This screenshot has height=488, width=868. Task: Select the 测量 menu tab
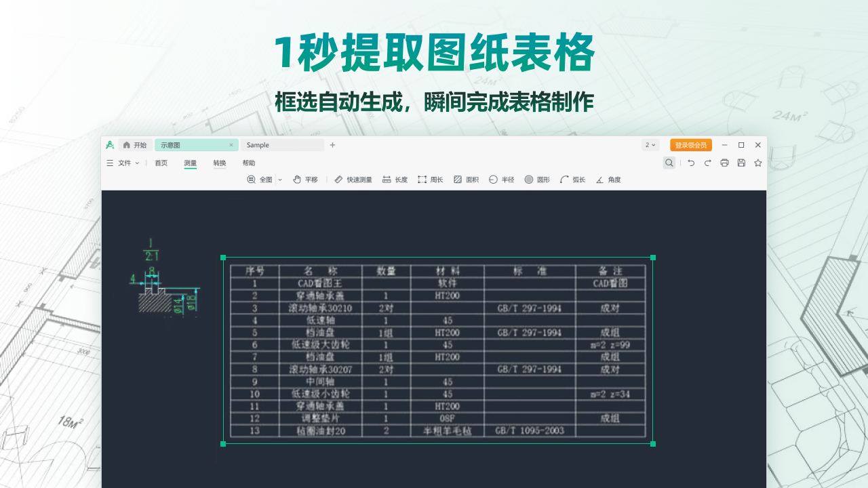coord(190,163)
